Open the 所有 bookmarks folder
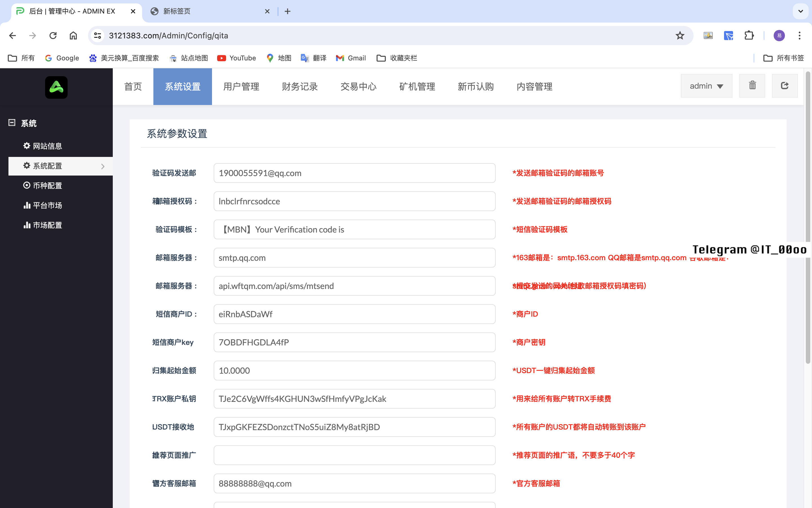The width and height of the screenshot is (812, 508). (21, 58)
